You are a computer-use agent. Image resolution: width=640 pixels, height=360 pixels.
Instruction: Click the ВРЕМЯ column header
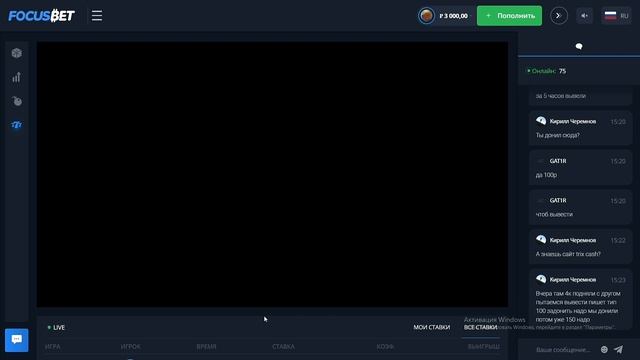(206, 347)
